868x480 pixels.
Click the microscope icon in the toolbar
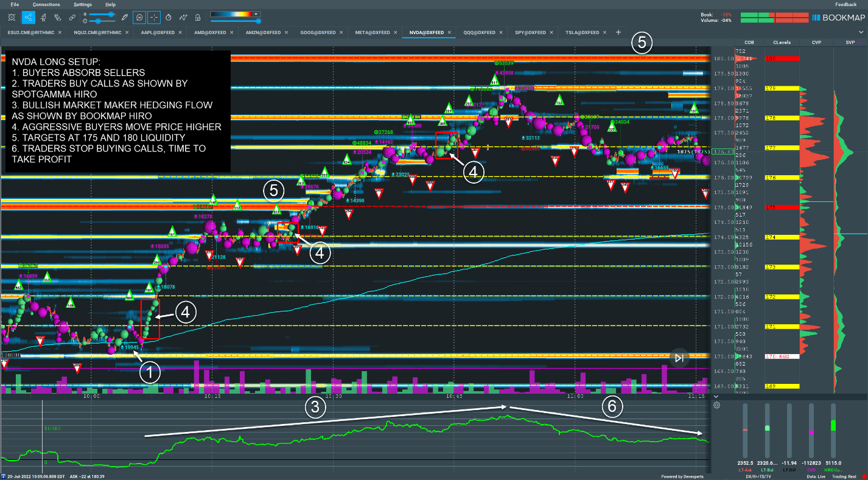43,17
